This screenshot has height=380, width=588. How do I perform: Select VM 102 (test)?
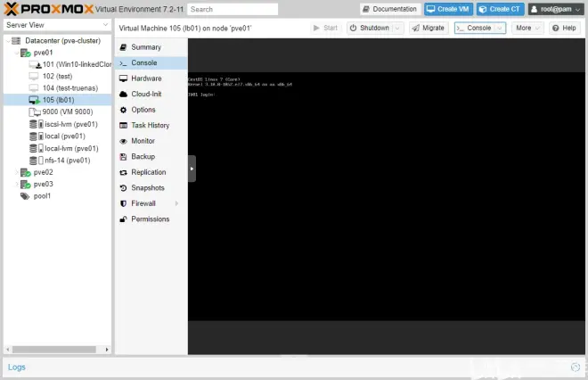coord(57,76)
